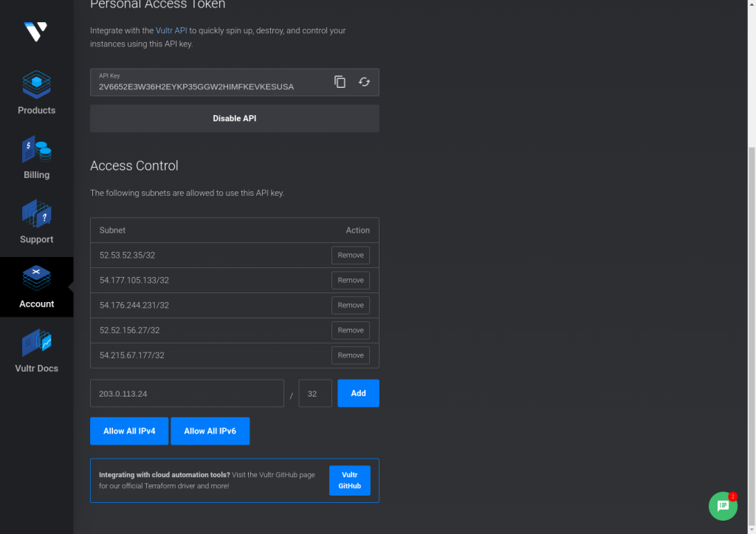
Task: Remove subnet 54.177.105.133/32
Action: point(351,280)
